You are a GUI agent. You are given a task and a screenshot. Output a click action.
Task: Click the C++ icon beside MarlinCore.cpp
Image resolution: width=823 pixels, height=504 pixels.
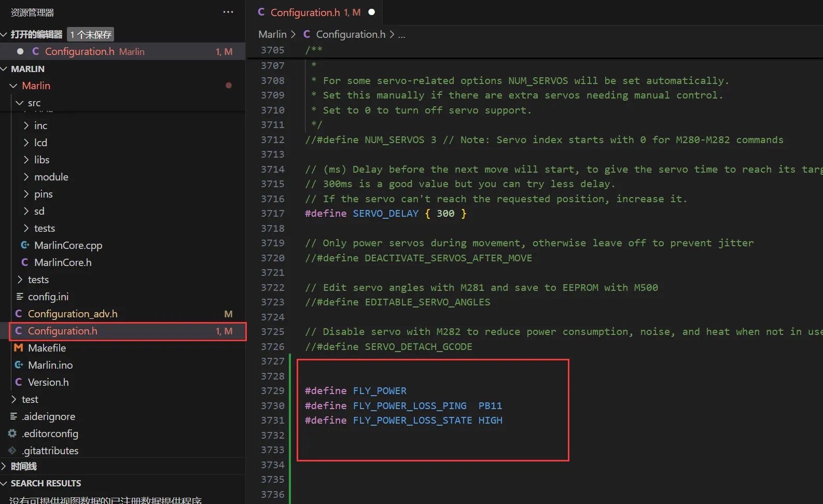(x=25, y=245)
